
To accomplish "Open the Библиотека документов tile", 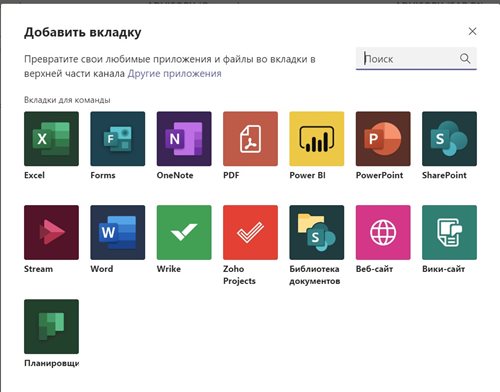I will click(317, 232).
